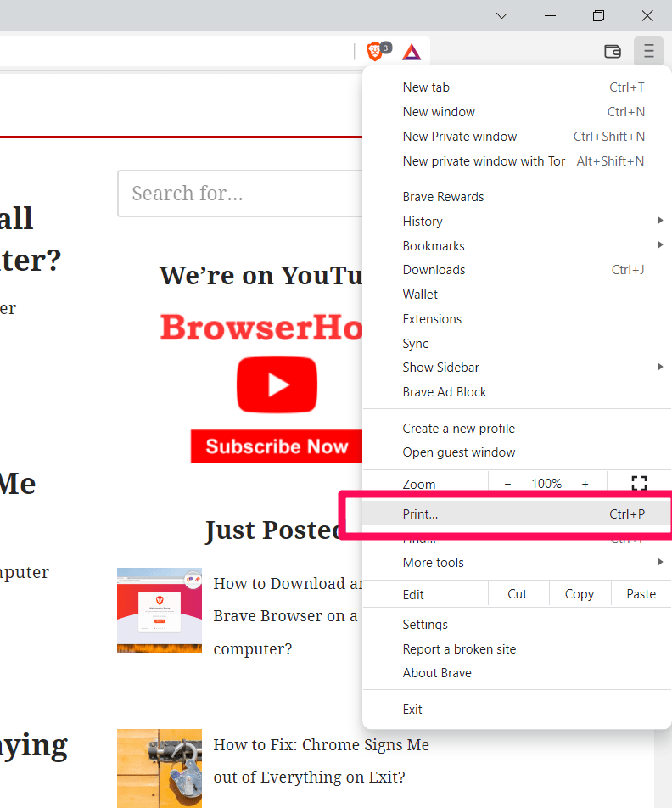This screenshot has width=672, height=808.
Task: Click the tab search chevron in the title bar
Action: (x=501, y=16)
